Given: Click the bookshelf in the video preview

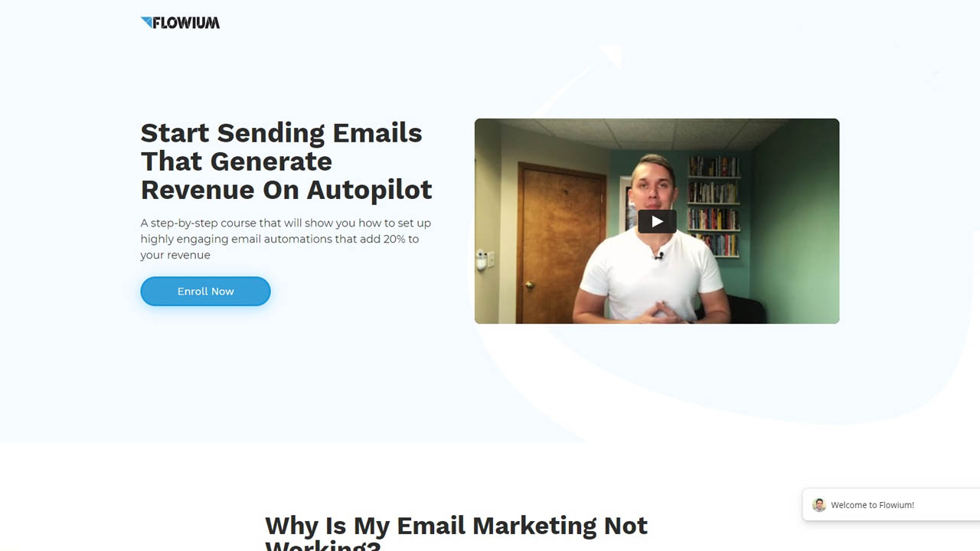Looking at the screenshot, I should pyautogui.click(x=714, y=205).
